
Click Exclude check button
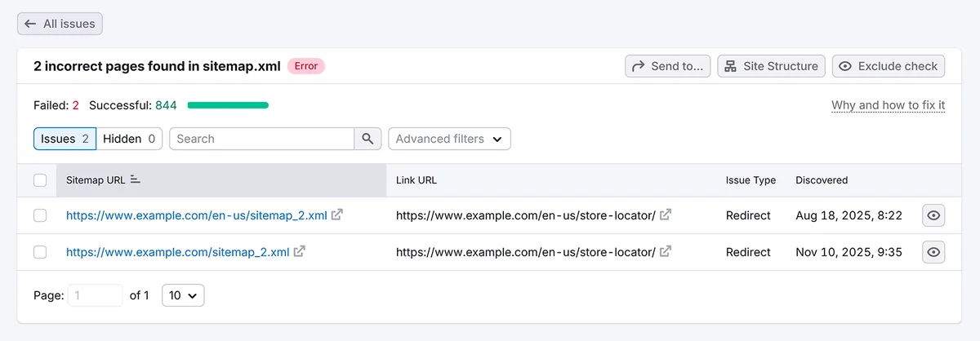pyautogui.click(x=889, y=66)
